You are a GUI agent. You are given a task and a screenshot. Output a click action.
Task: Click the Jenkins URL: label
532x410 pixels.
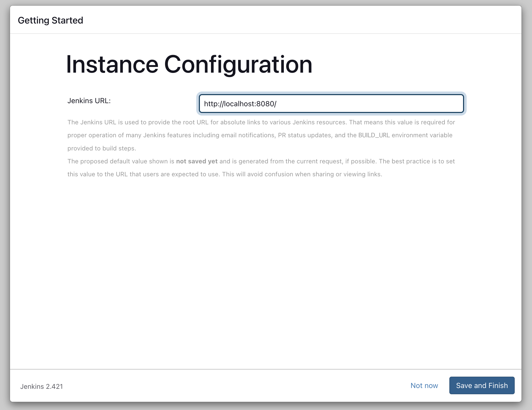(89, 101)
